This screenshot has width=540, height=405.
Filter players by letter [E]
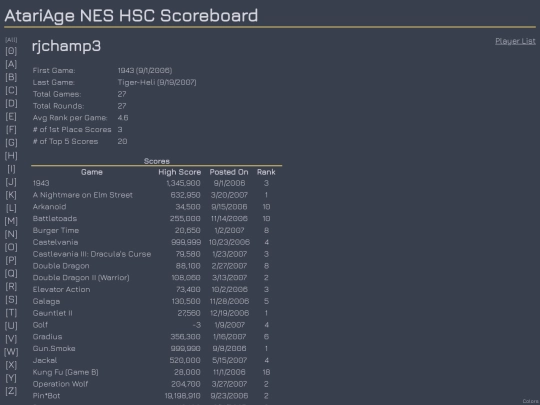coord(11,116)
